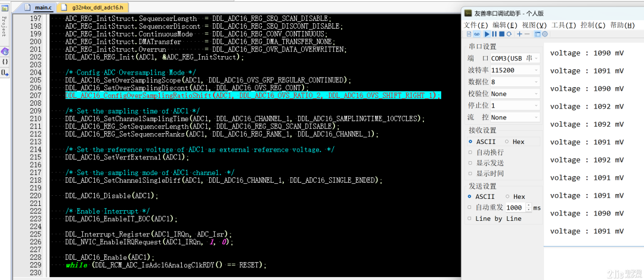Click line number 197 in editor gutter

36,19
